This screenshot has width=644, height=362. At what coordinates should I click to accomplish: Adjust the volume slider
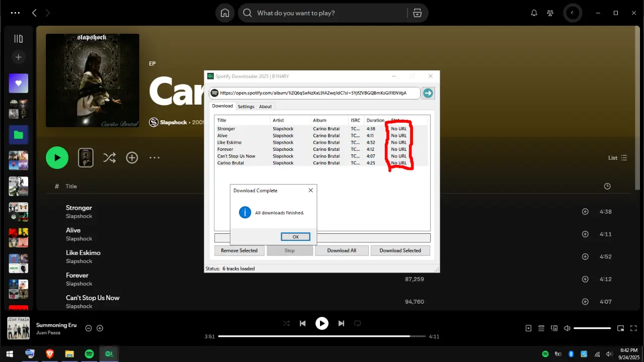point(592,328)
